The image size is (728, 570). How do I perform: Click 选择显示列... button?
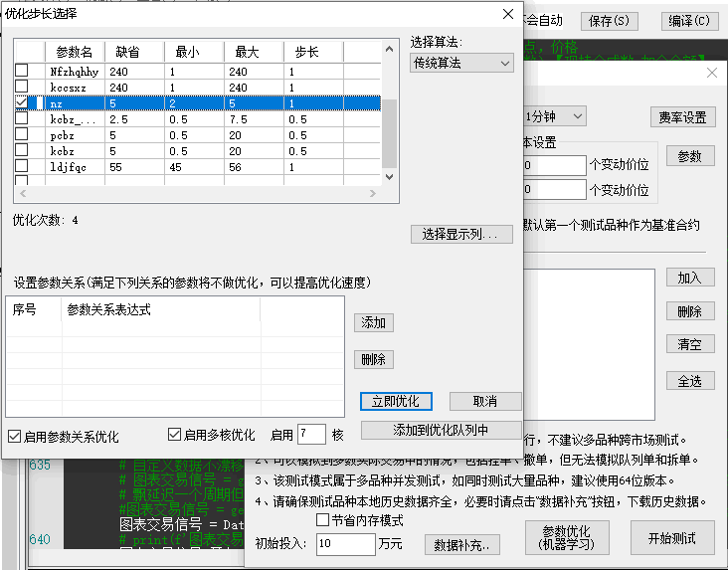(x=461, y=234)
